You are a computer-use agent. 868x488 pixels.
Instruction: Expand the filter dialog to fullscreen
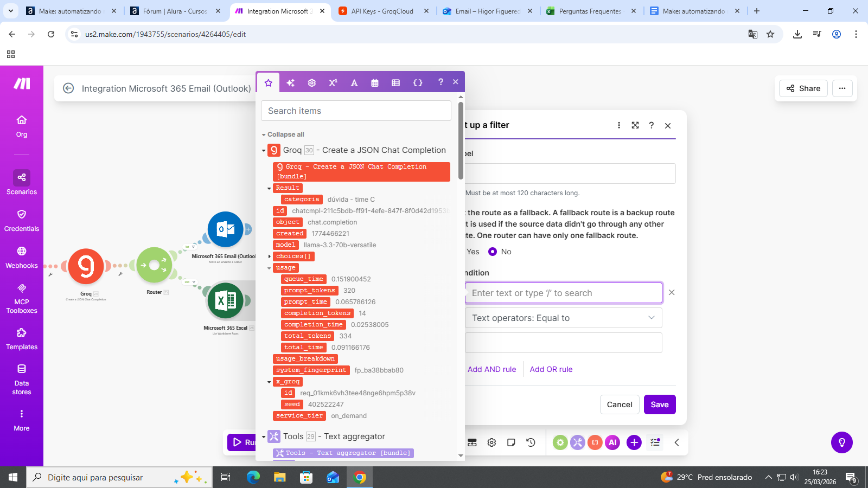(x=635, y=125)
